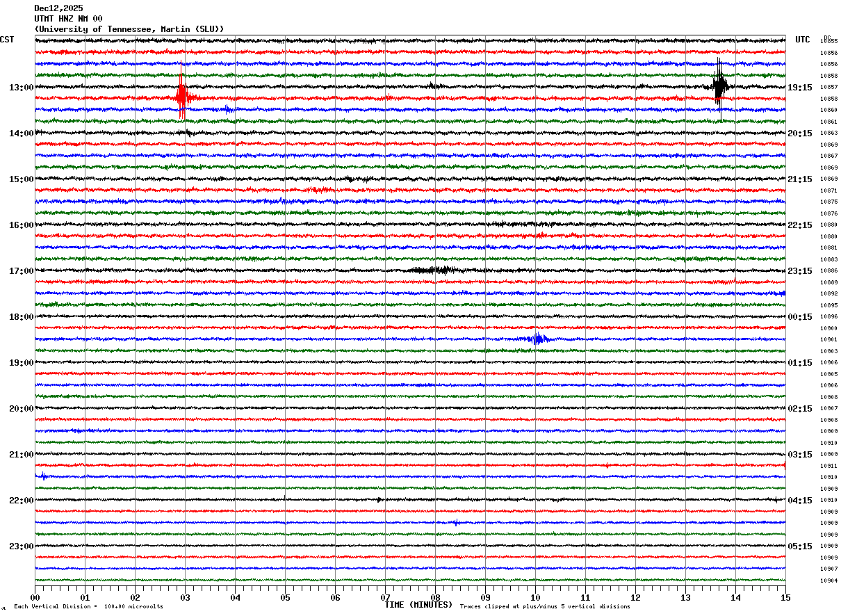Click the 02:15 UTC row label
This screenshot has width=841, height=616.
point(800,409)
